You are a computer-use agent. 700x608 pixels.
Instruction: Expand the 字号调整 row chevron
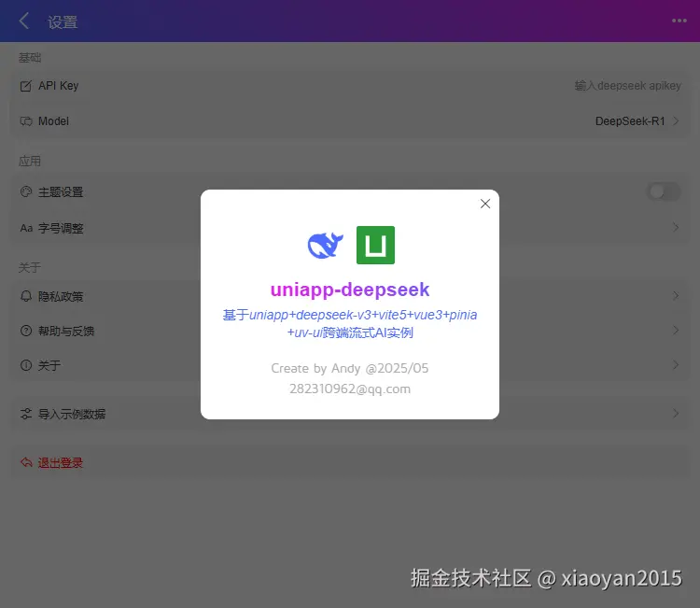click(676, 227)
